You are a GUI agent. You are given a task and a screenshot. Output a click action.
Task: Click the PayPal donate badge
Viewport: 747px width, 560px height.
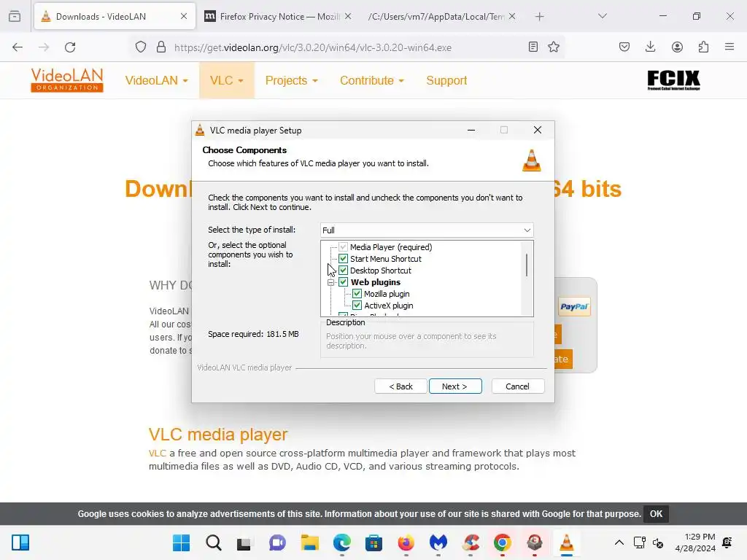(x=574, y=307)
